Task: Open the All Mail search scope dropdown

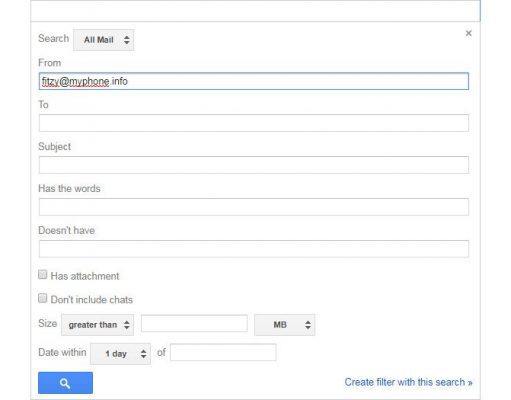Action: click(x=104, y=40)
